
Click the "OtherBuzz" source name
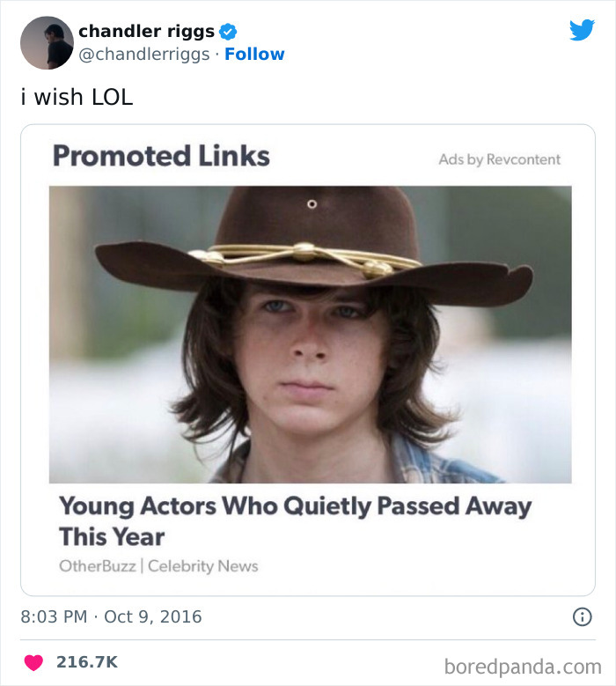(97, 565)
